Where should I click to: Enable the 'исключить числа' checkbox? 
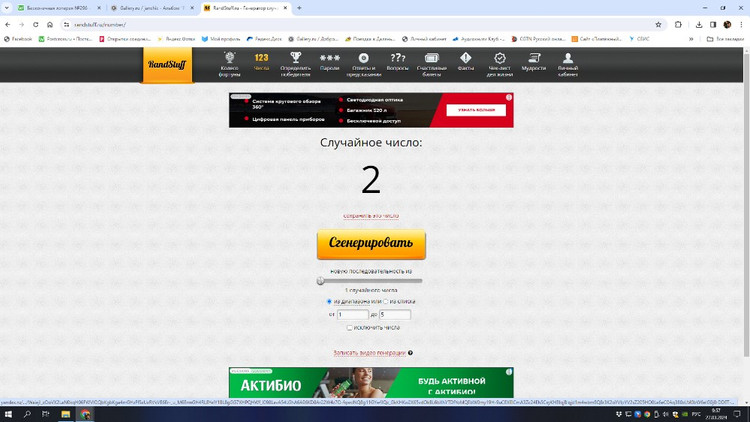point(349,327)
